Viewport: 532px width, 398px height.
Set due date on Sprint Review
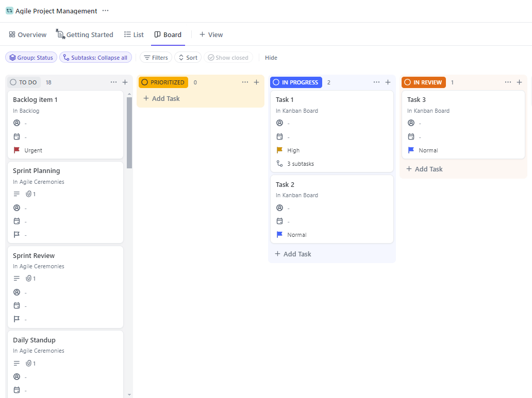16,305
